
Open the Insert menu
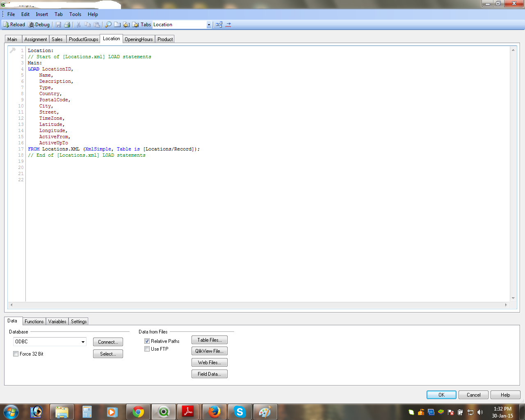tap(42, 14)
